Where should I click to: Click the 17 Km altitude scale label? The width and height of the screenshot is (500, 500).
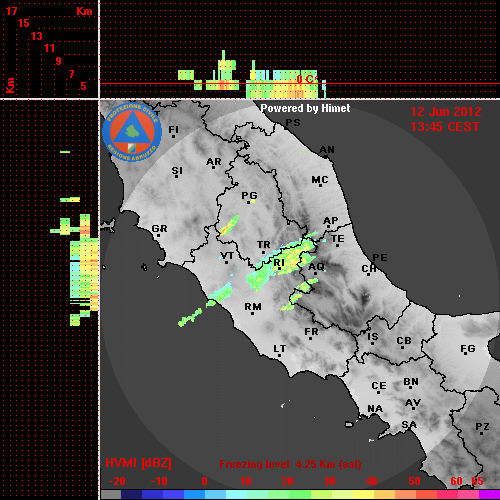click(11, 11)
